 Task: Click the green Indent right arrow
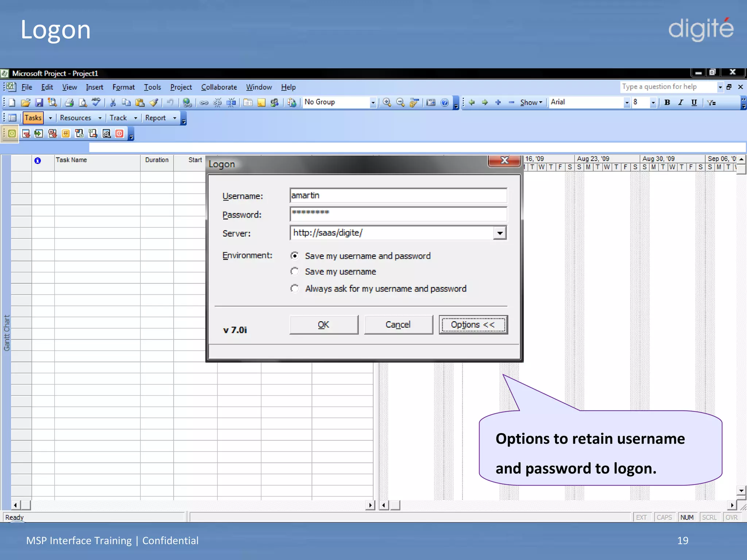[x=485, y=102]
